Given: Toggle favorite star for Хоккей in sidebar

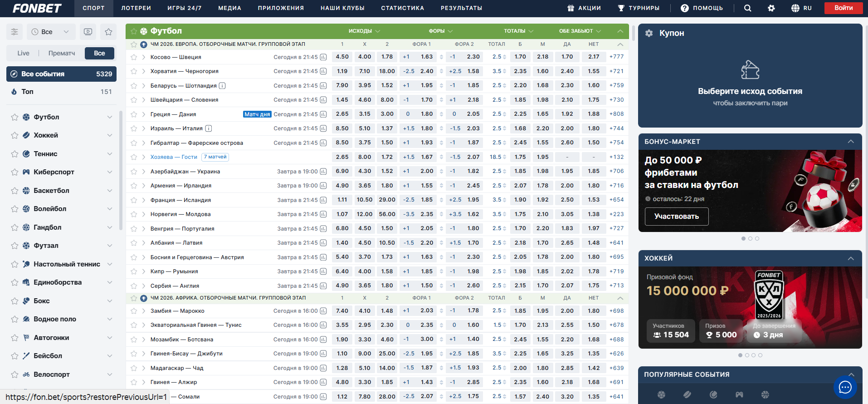Looking at the screenshot, I should pyautogui.click(x=15, y=135).
